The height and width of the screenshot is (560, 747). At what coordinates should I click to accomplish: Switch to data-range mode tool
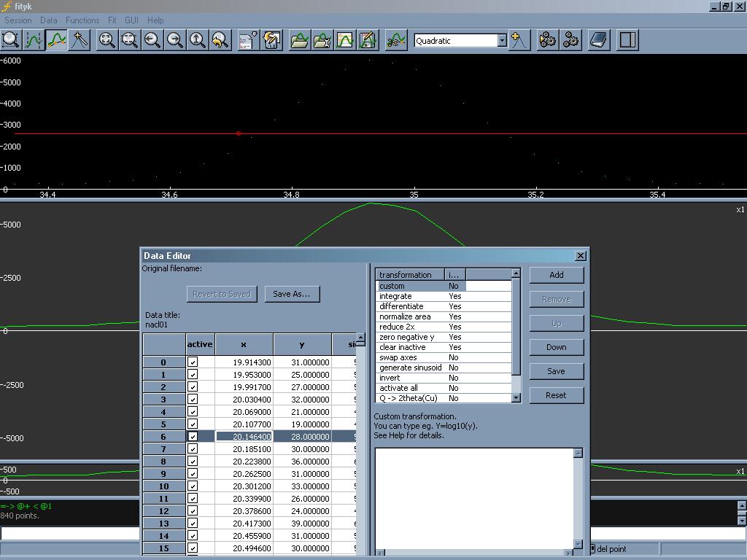click(x=34, y=40)
